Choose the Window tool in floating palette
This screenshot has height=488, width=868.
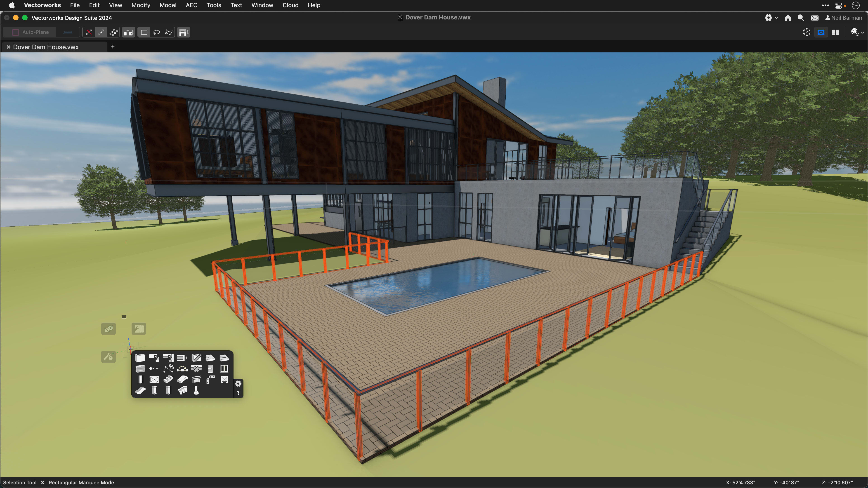pyautogui.click(x=224, y=368)
